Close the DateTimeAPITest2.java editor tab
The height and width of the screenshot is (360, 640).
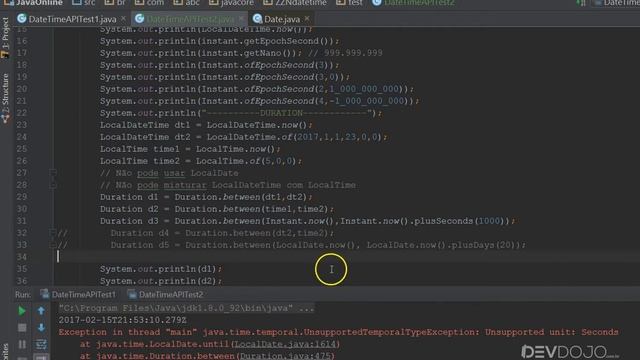241,19
